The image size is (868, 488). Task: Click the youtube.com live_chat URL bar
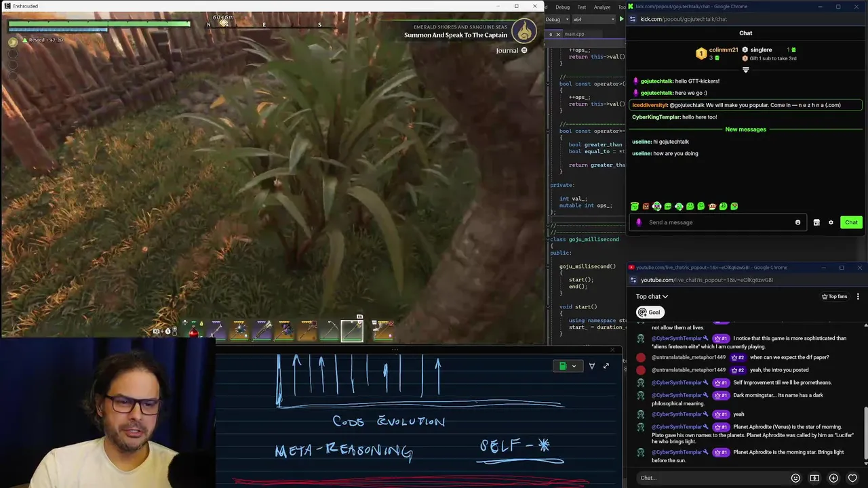click(x=707, y=280)
